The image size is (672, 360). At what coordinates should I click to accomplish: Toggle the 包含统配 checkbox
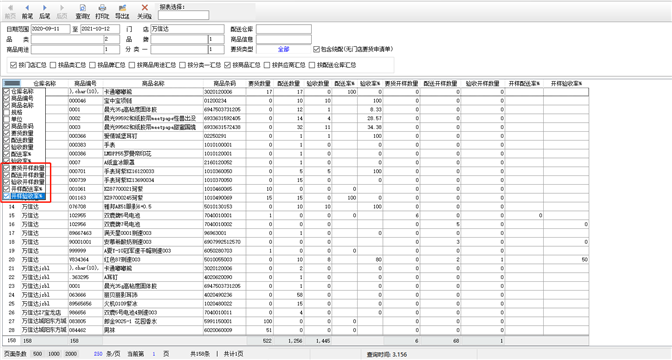click(x=316, y=49)
